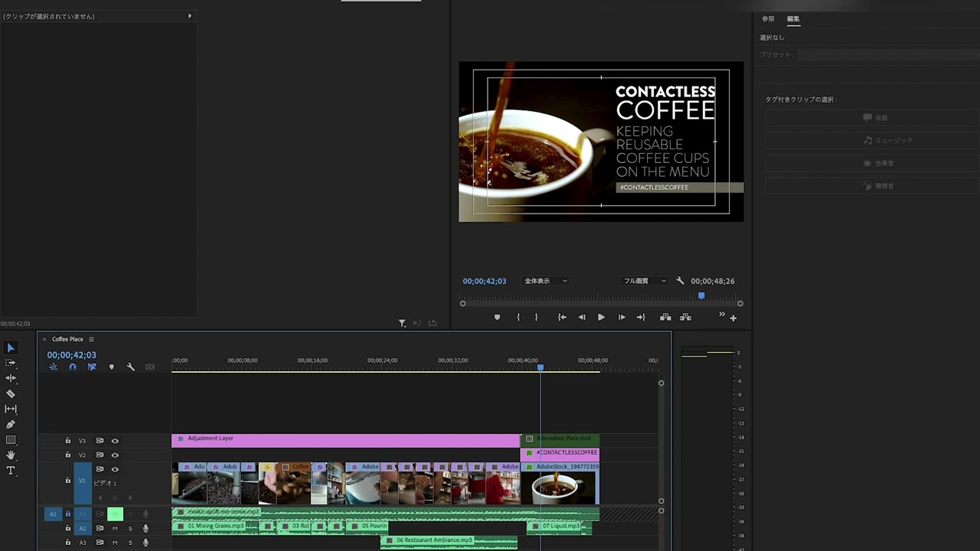Select the Type tool
Screen dimensions: 980x551
point(11,471)
